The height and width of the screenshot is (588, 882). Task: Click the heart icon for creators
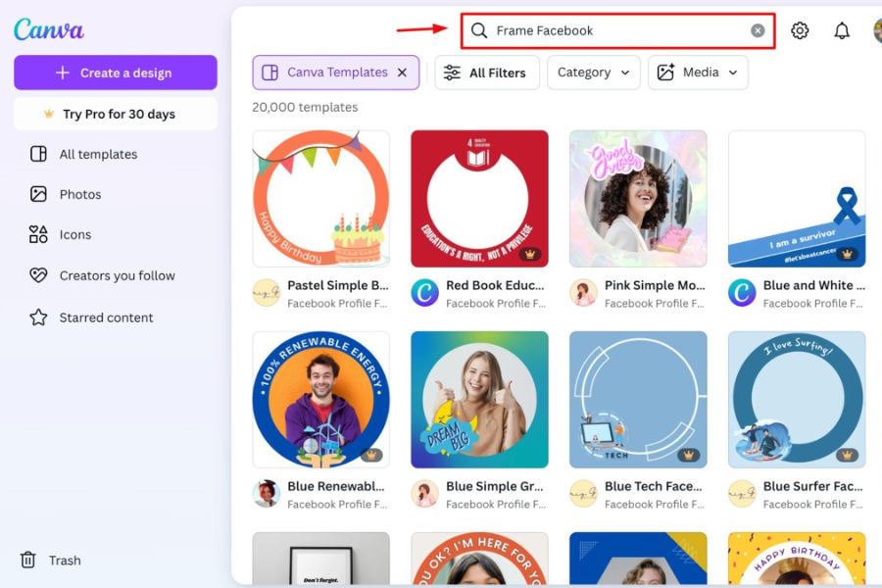[x=38, y=275]
